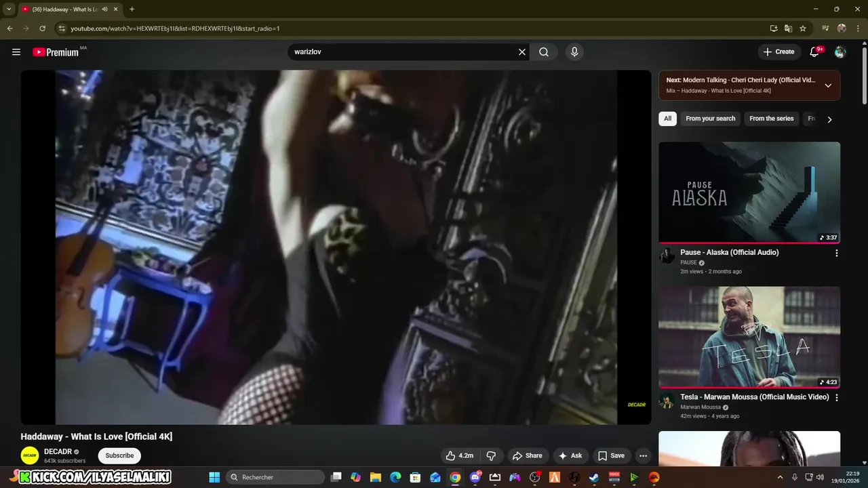The height and width of the screenshot is (488, 868).
Task: Like the video with thumbs up
Action: [459, 455]
